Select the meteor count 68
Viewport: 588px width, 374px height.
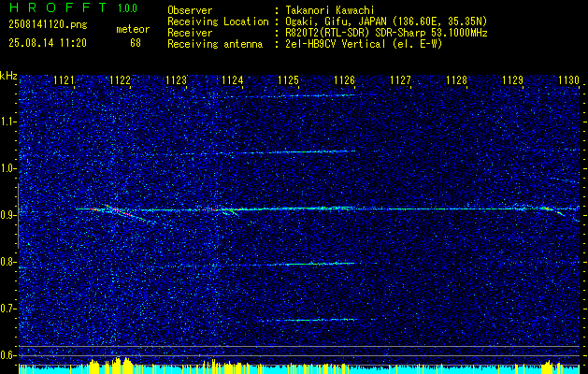136,43
